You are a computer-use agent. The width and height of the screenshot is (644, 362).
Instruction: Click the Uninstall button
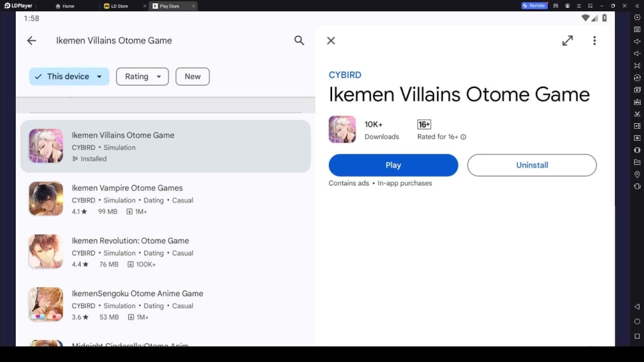tap(531, 165)
